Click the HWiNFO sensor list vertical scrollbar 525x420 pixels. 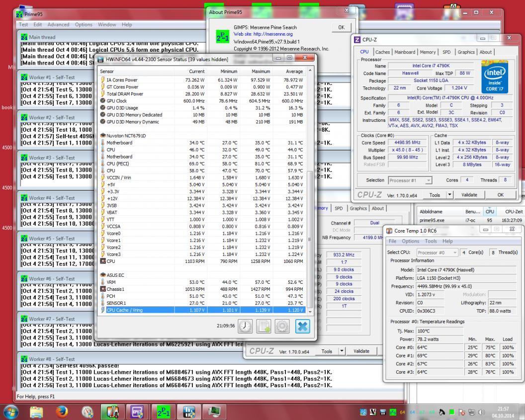(310, 239)
